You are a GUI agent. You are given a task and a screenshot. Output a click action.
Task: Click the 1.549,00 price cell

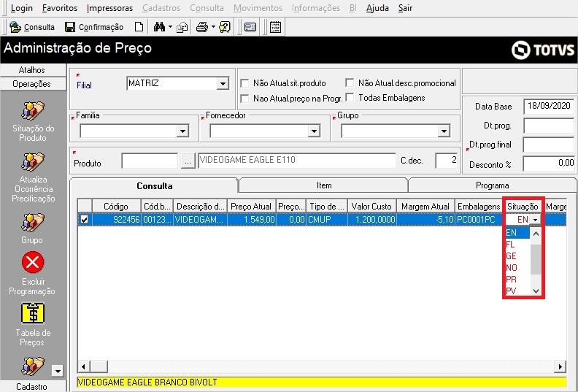tap(251, 220)
